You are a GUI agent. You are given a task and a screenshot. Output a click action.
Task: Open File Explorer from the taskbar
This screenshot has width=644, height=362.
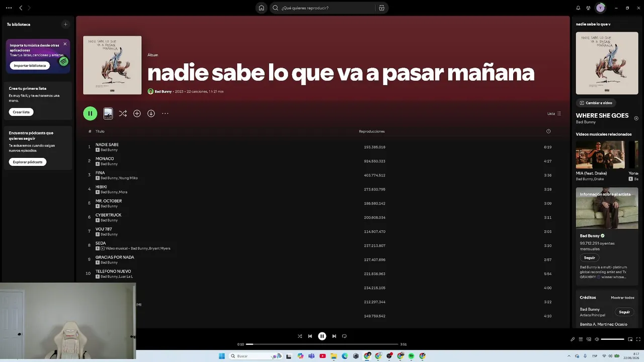334,356
